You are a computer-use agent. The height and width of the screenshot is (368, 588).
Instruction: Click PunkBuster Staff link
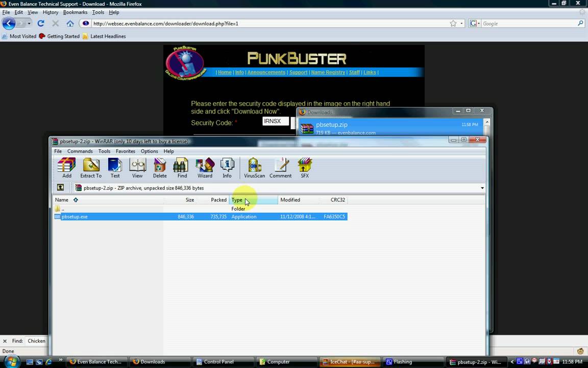(x=354, y=72)
